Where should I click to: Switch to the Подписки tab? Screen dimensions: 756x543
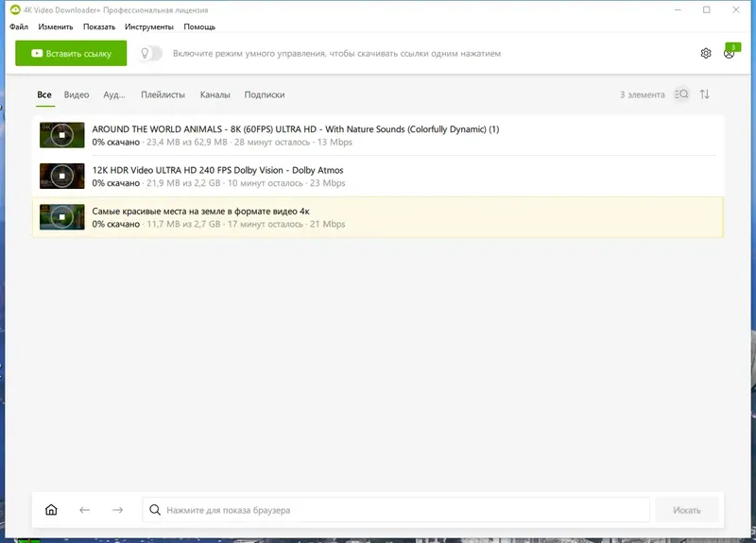(x=265, y=95)
